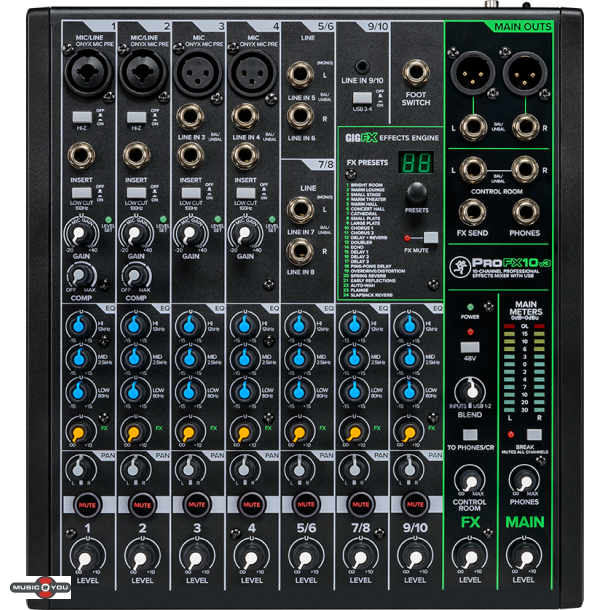610x610 pixels.
Task: Click the Line In 7 jack
Action: tap(299, 210)
